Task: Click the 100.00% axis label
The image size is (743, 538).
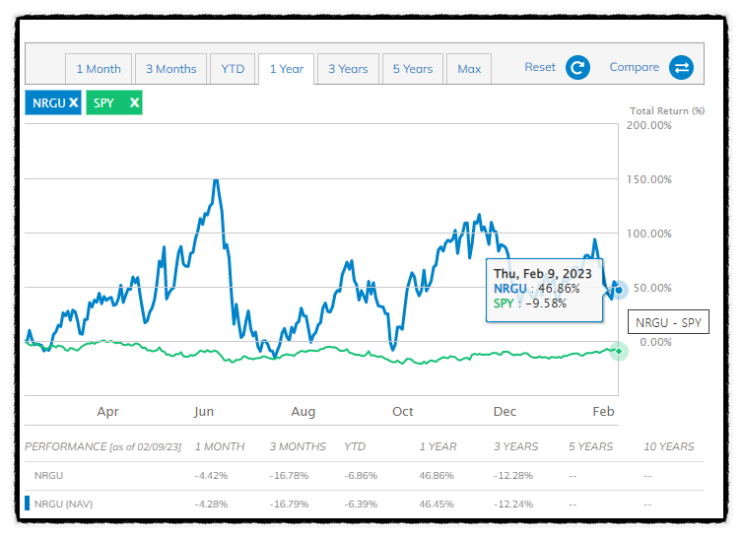Action: (x=649, y=234)
